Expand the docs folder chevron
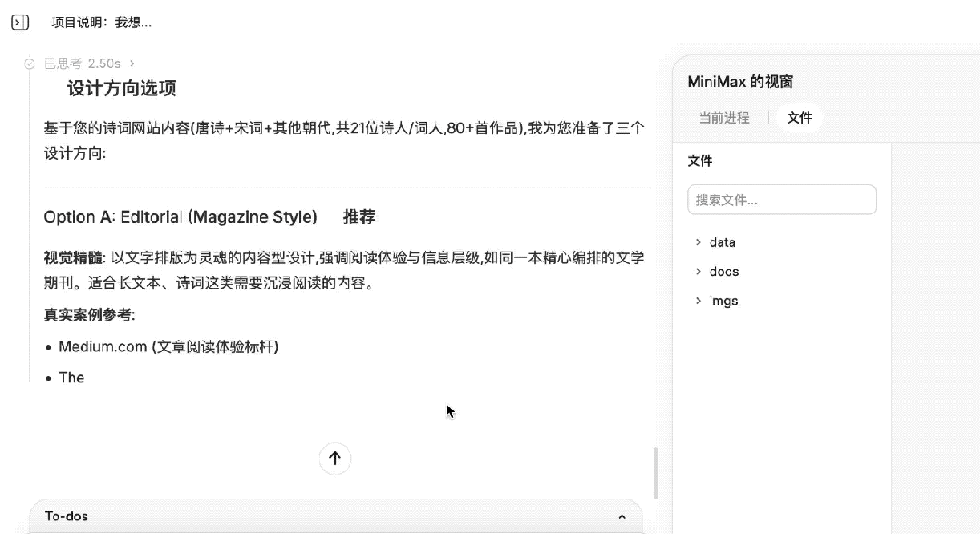The image size is (980, 534). coord(697,272)
